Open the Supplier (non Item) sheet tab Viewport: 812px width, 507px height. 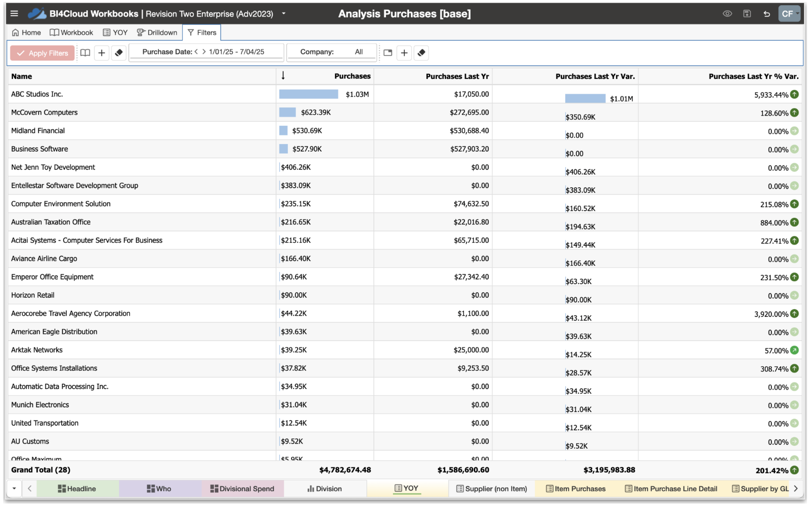click(x=492, y=489)
